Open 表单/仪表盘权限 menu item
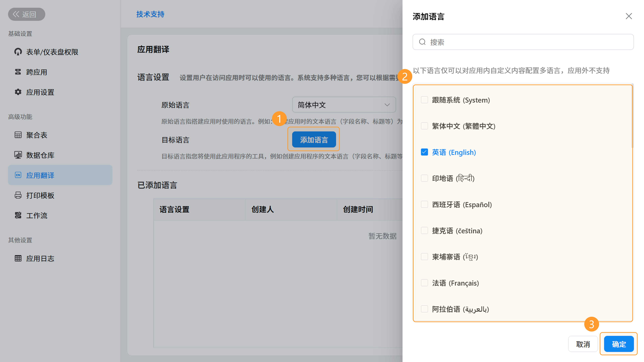This screenshot has height=362, width=644. [x=60, y=52]
